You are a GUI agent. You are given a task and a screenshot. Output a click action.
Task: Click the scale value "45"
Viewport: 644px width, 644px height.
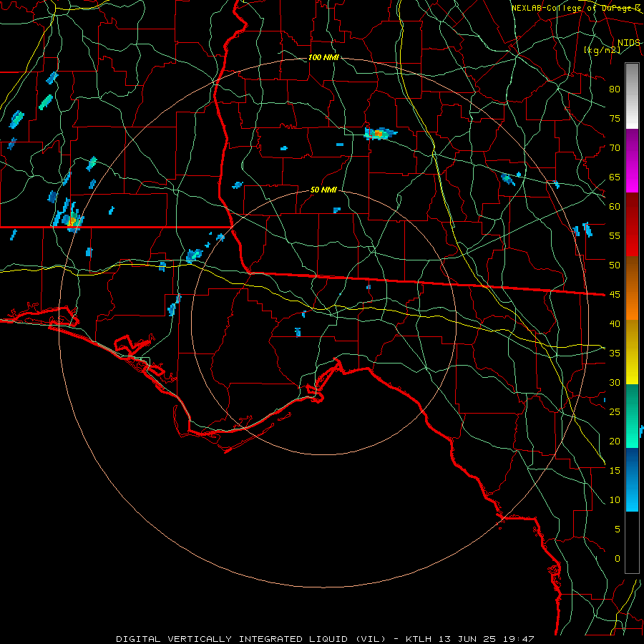click(x=615, y=295)
